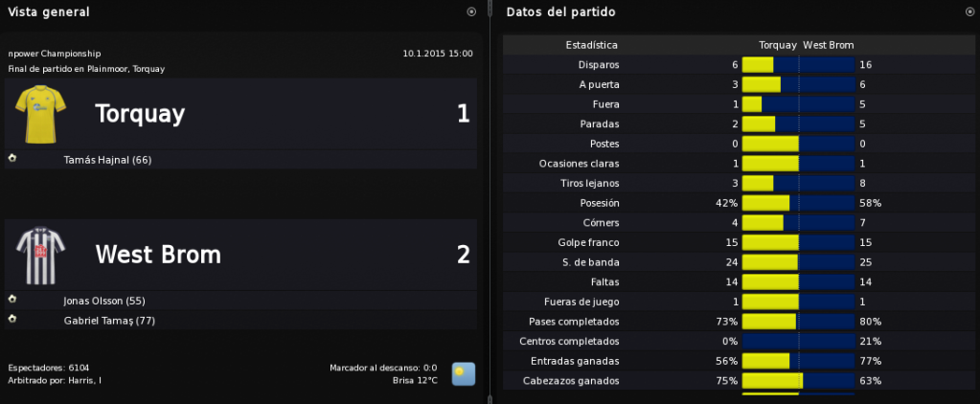
Task: Click the Posesión bar
Action: (798, 203)
